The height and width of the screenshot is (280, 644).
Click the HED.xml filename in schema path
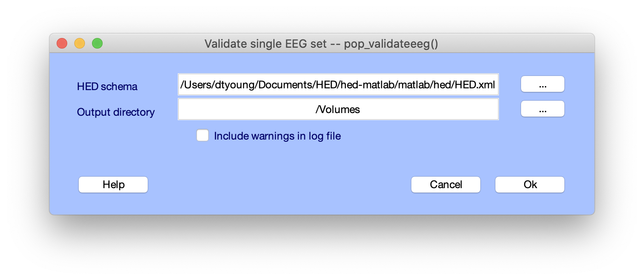[478, 84]
